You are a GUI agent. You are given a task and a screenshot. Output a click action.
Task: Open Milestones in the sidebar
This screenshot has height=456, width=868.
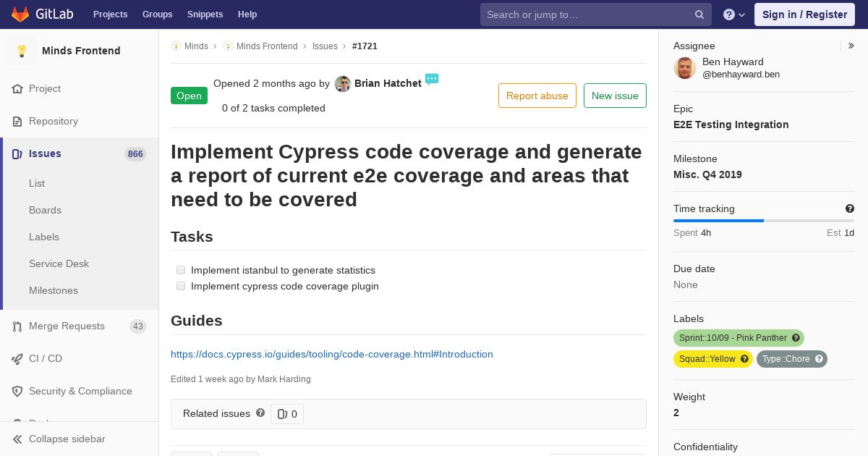(x=54, y=290)
